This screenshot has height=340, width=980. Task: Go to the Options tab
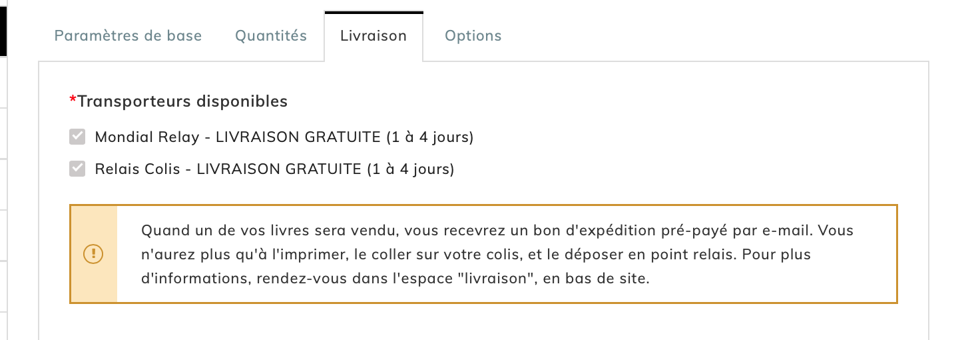tap(473, 36)
